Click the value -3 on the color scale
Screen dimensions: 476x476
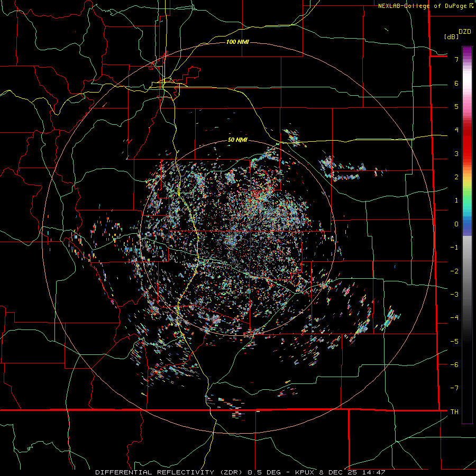[x=454, y=295]
